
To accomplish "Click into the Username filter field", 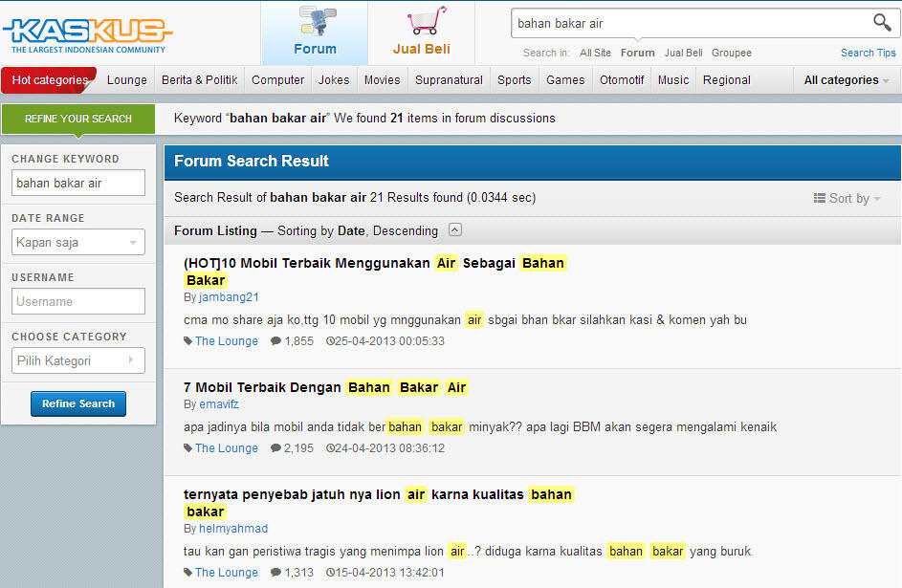I will pyautogui.click(x=78, y=301).
